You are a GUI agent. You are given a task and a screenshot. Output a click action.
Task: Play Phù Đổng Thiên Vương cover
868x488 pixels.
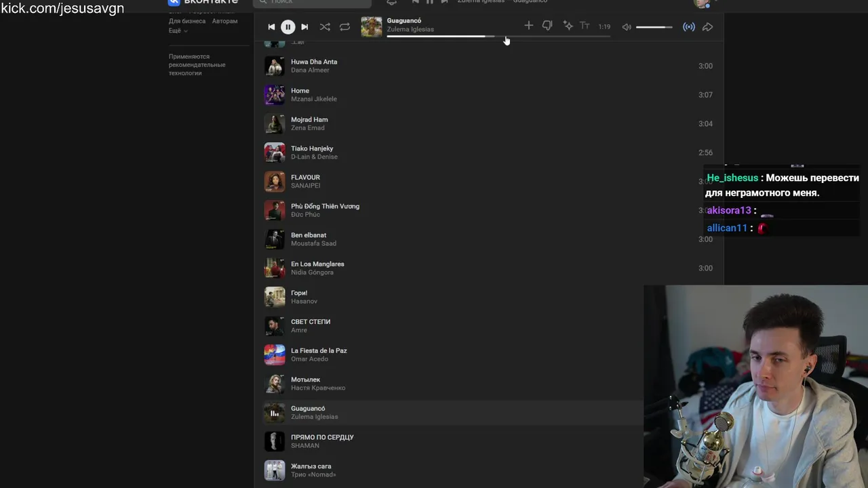[x=275, y=210]
